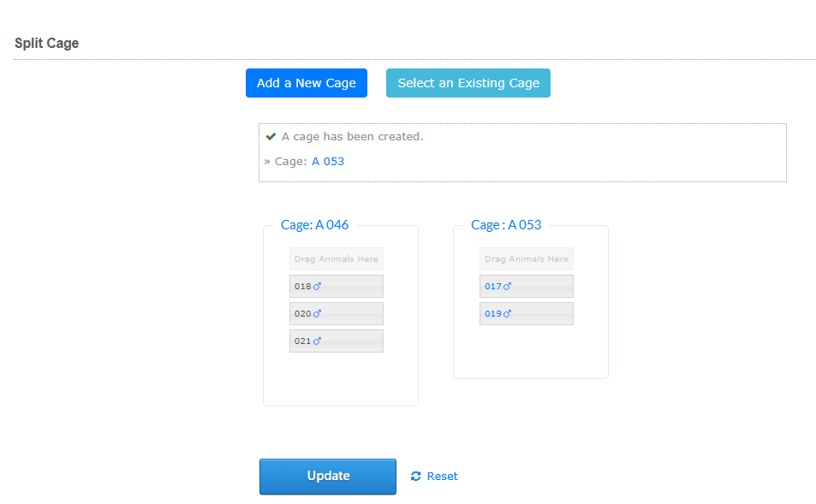Click the Update button
This screenshot has height=504, width=816.
coord(328,477)
